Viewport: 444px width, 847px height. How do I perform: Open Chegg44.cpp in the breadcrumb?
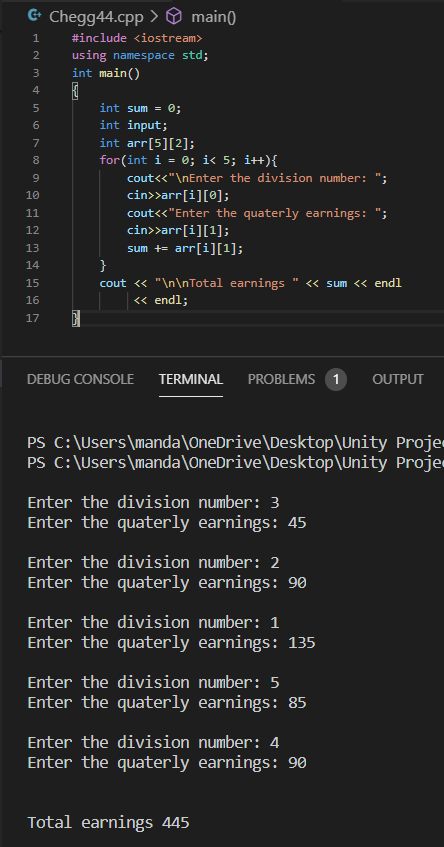point(96,17)
